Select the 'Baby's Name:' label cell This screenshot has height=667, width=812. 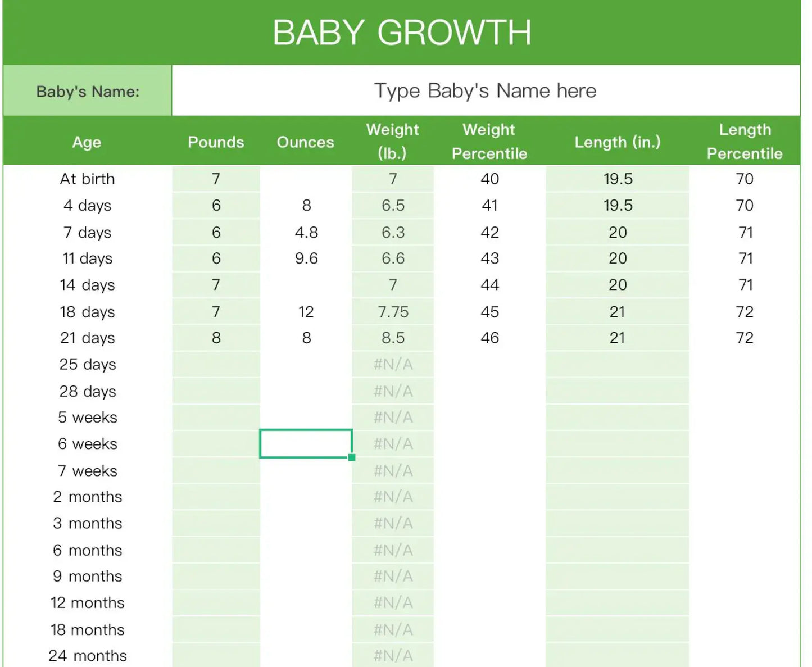point(88,92)
